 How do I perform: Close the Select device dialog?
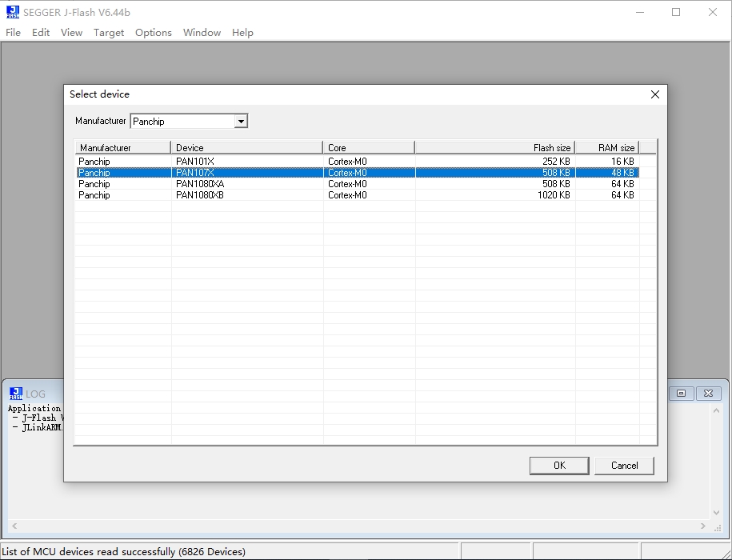655,94
